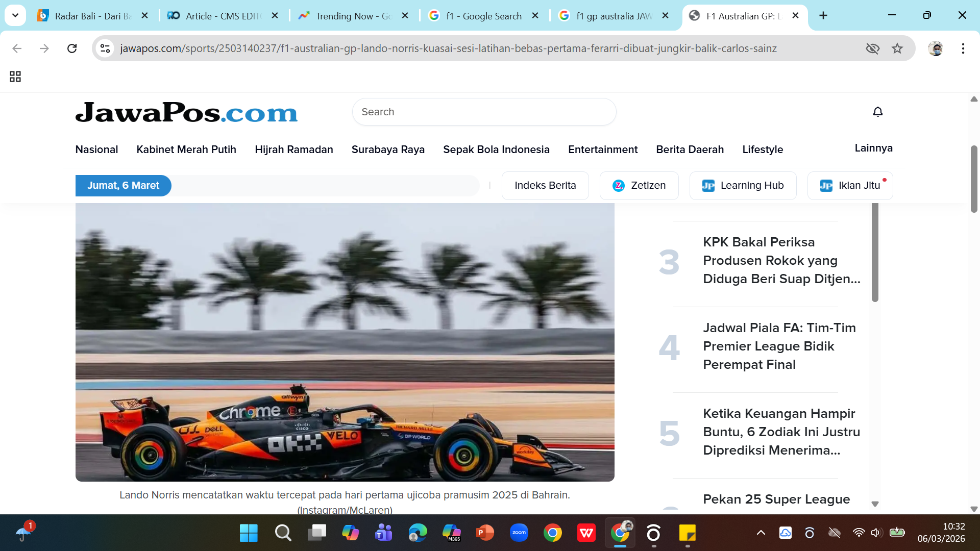Click the eye-slash privacy icon in address bar

(873, 48)
